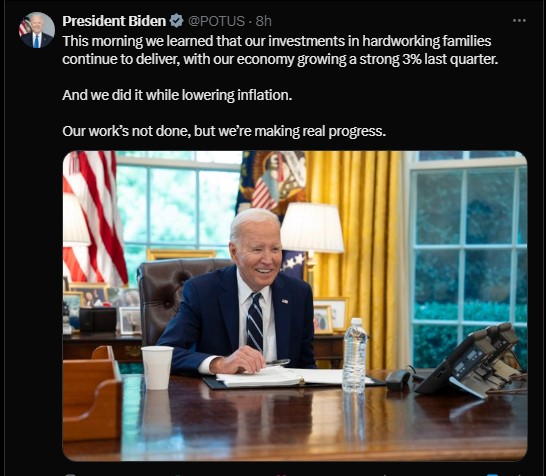This screenshot has width=546, height=476.
Task: Open the @POTUS handle link
Action: (216, 21)
